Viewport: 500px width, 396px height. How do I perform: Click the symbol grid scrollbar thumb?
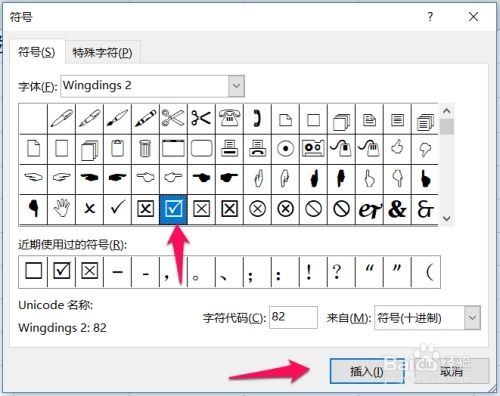click(447, 127)
